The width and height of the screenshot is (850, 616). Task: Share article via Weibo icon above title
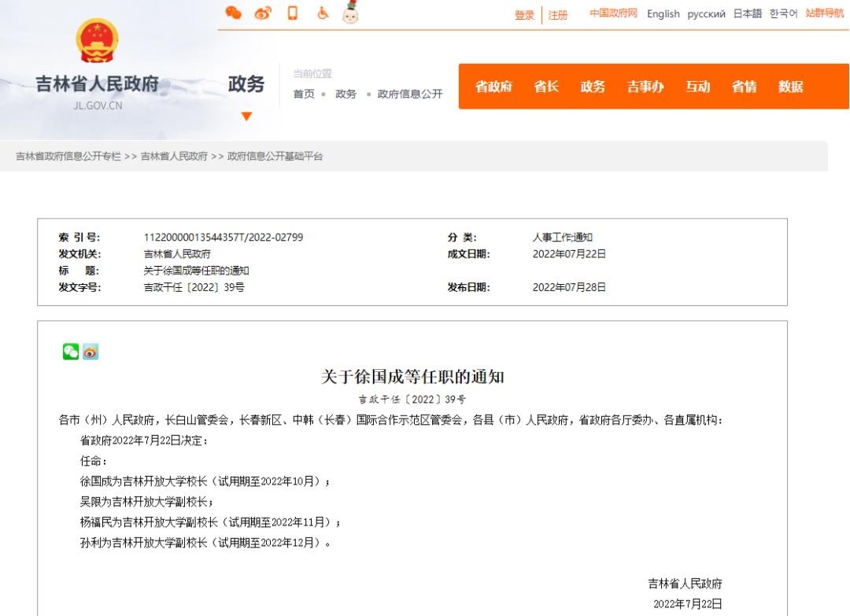coord(91,352)
